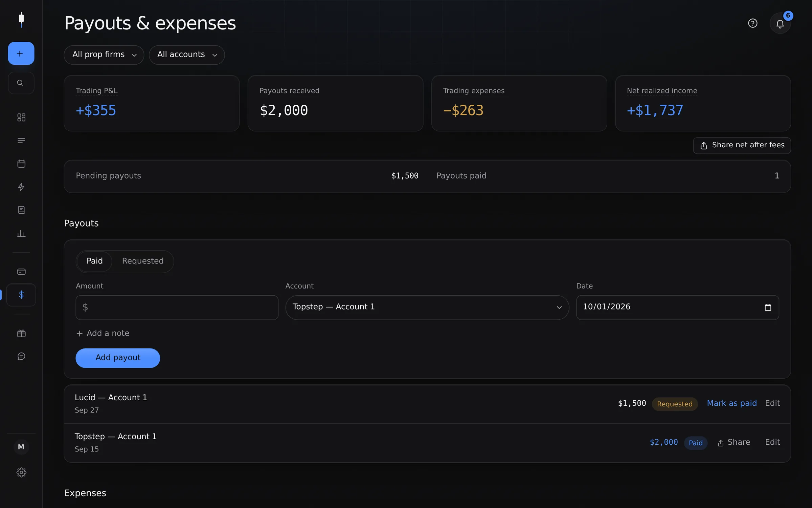Switch to the Paid payout tab
The width and height of the screenshot is (812, 508).
[94, 261]
